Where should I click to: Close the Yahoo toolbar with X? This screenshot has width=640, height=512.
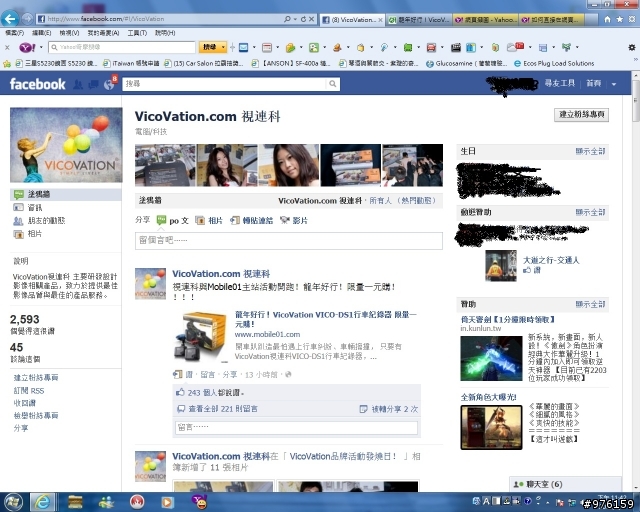(x=7, y=47)
